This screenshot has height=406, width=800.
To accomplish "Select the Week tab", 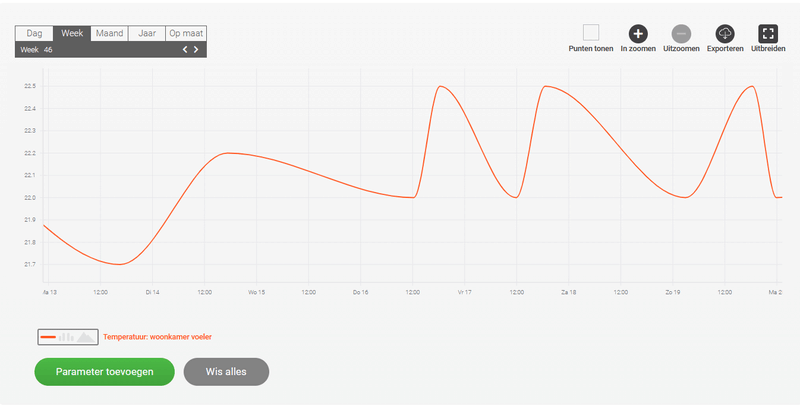I will [x=72, y=33].
